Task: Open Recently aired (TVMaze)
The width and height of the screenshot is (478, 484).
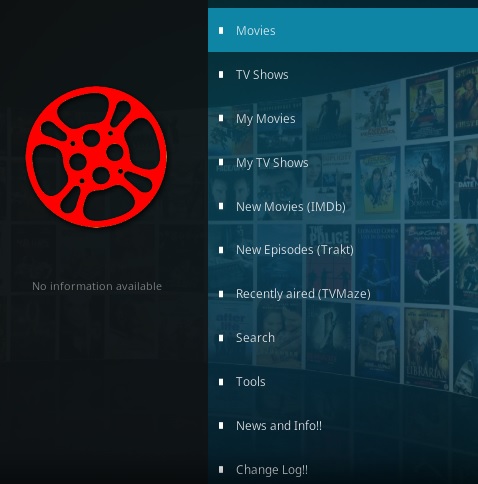Action: click(343, 294)
